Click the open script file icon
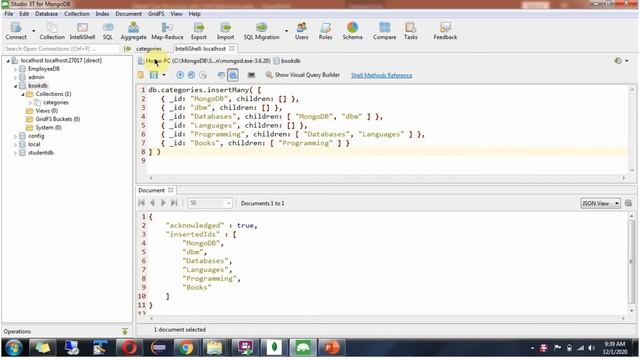The image size is (640, 360). coord(141,75)
